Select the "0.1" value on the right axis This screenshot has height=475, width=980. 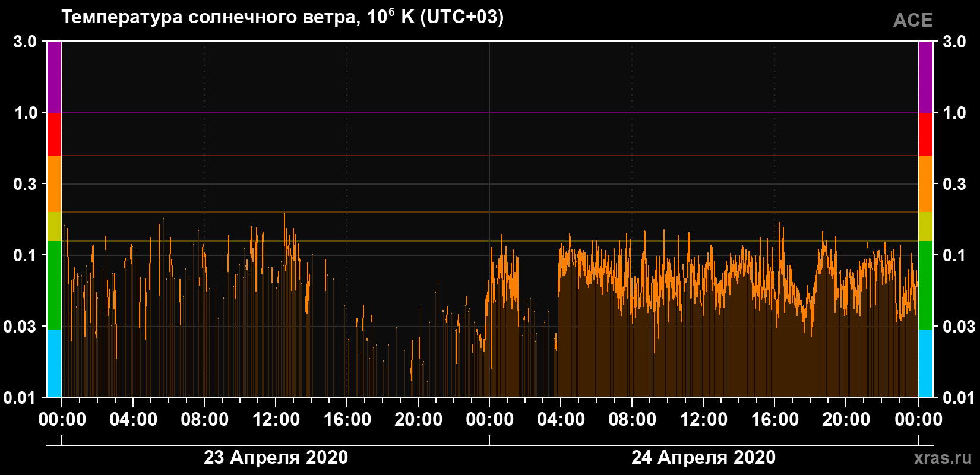tap(954, 255)
